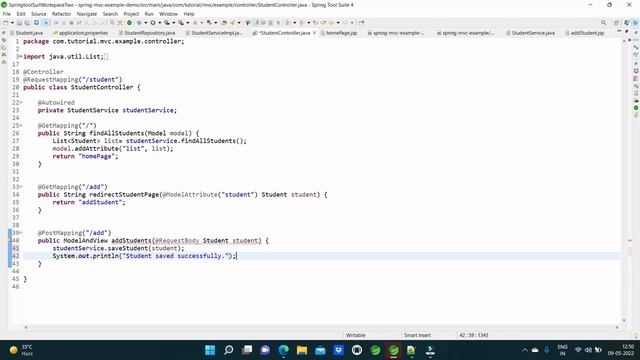Open Windows taskbar search
The height and width of the screenshot is (360, 640).
229,350
